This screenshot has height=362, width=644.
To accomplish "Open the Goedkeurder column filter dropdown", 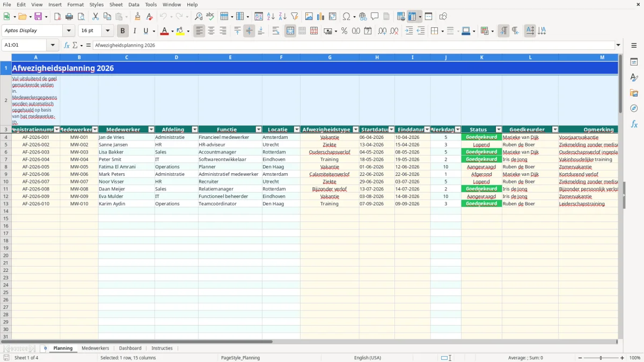I will click(555, 130).
